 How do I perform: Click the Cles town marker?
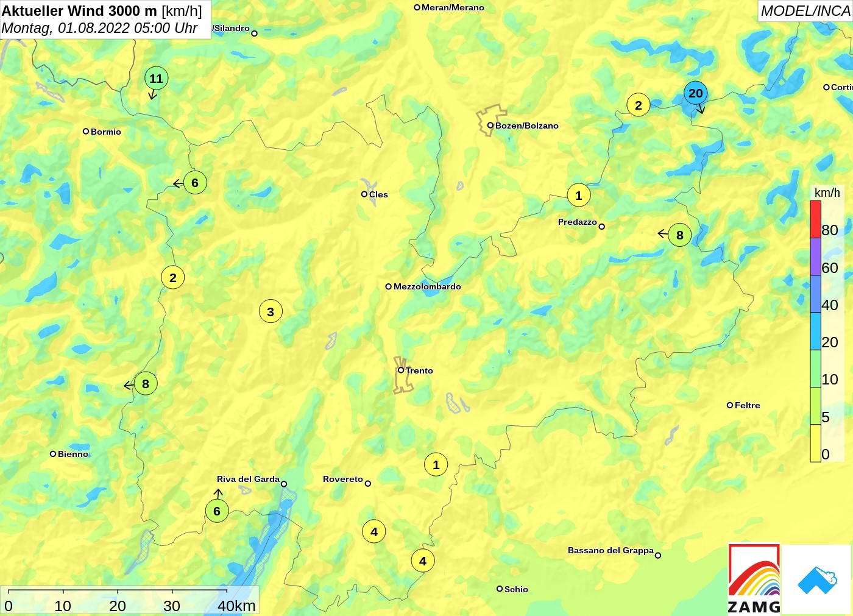(364, 194)
